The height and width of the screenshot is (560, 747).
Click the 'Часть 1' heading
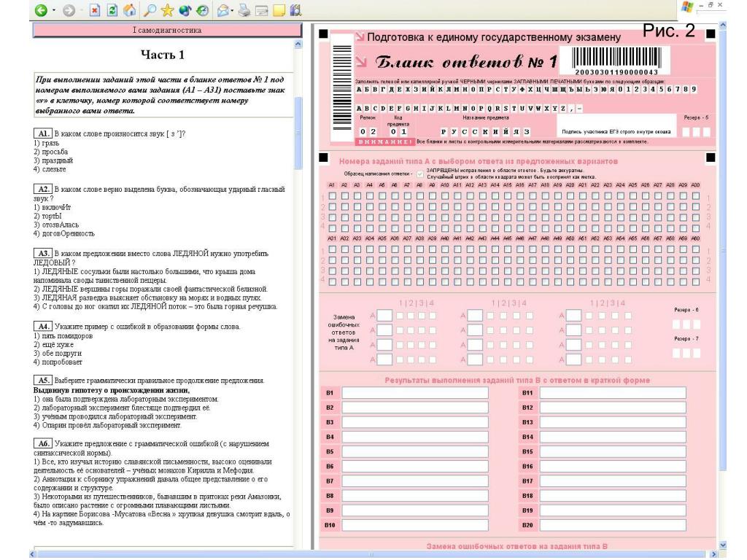(x=163, y=55)
